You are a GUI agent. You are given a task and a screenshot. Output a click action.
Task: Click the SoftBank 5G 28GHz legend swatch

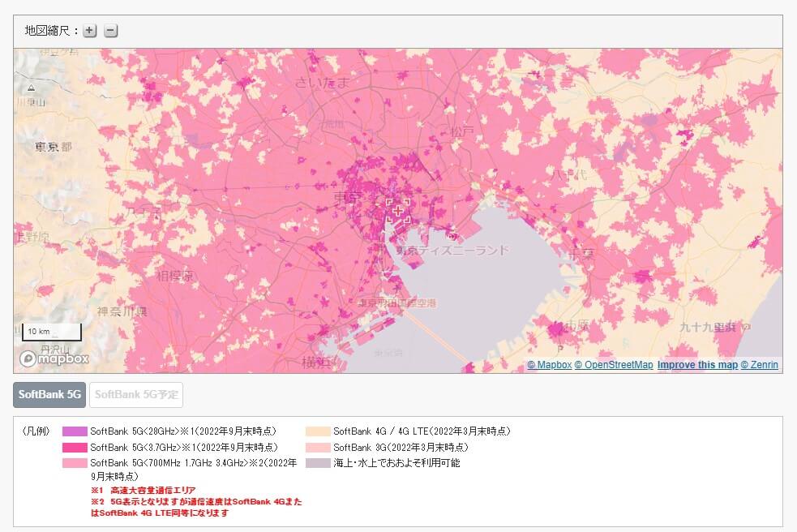click(75, 431)
